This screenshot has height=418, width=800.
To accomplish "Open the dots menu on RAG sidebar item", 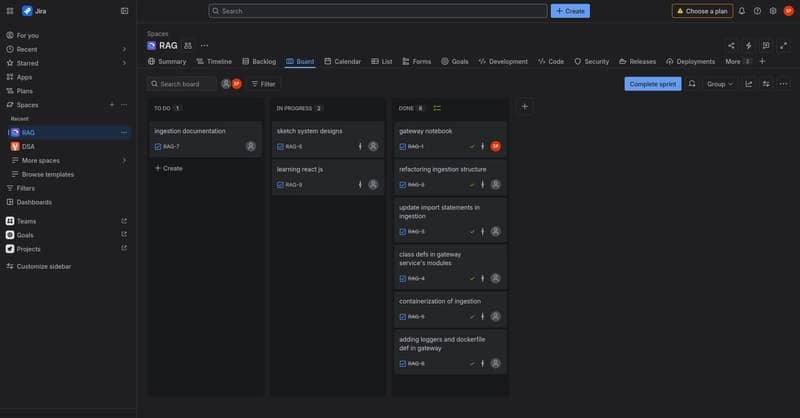I will (124, 132).
